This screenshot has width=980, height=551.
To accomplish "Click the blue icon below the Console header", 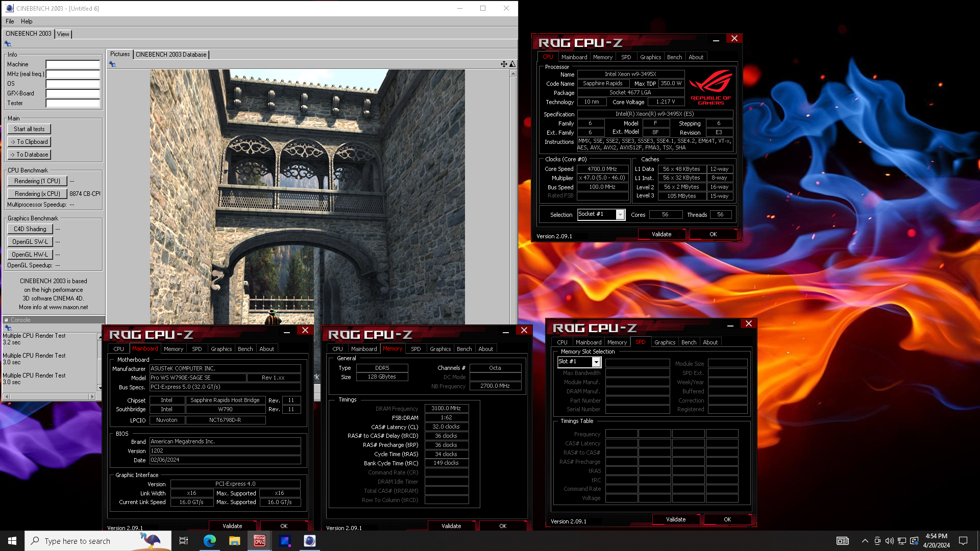I will click(8, 328).
